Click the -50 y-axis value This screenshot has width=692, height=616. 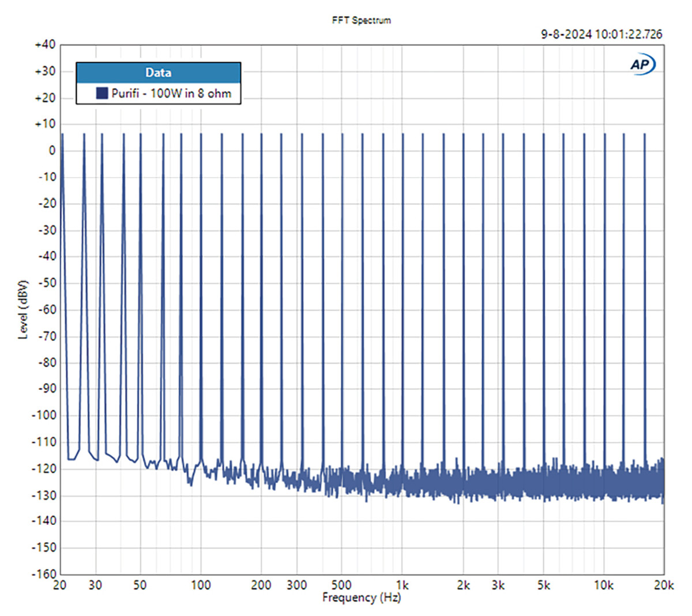[x=47, y=283]
